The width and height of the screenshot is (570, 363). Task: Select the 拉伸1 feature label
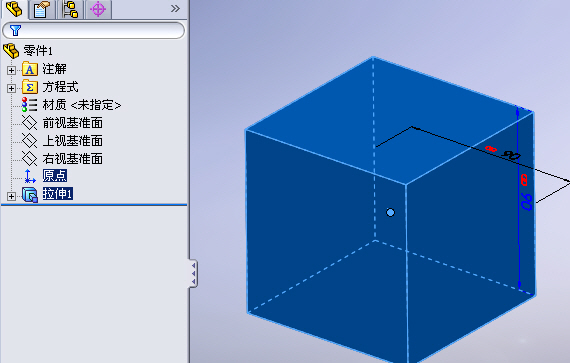coord(58,194)
